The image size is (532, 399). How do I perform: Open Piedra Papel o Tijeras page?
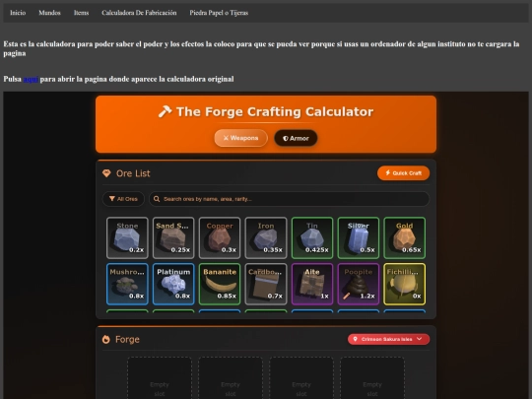tap(219, 13)
